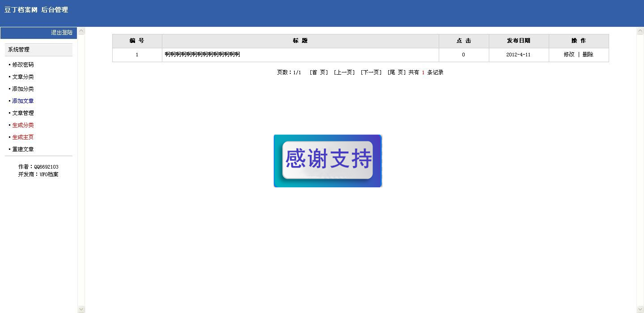Click sidebar scrollbar up arrow
The width and height of the screenshot is (644, 313).
[x=81, y=31]
